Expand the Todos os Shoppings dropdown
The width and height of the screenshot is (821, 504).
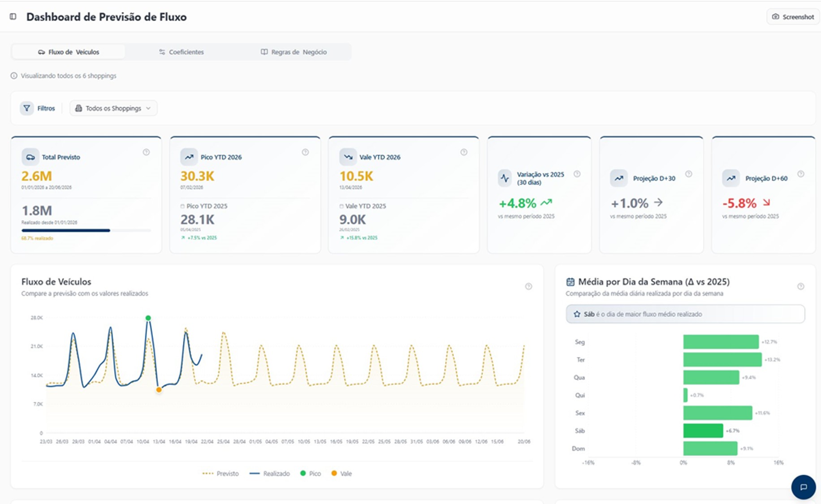pyautogui.click(x=113, y=108)
